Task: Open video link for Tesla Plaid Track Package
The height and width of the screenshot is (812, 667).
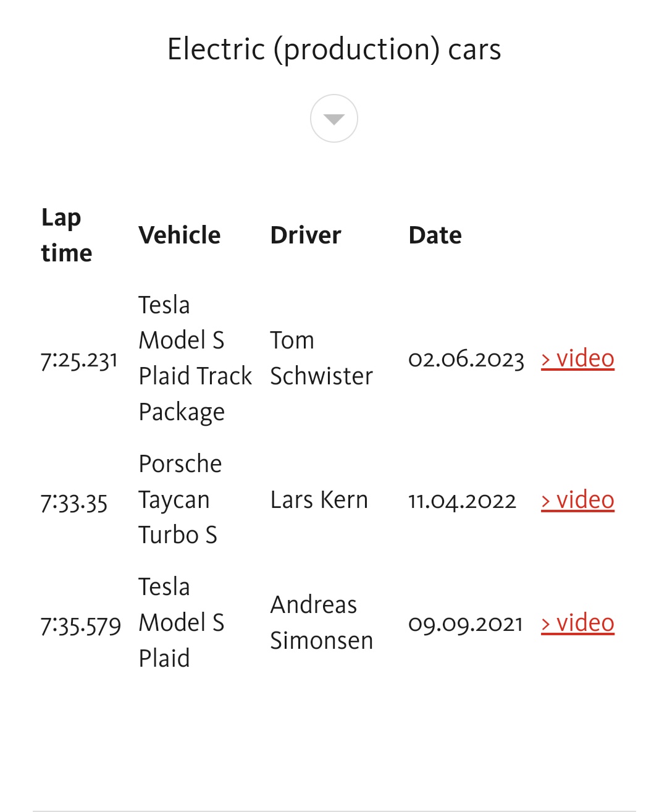Action: tap(577, 358)
